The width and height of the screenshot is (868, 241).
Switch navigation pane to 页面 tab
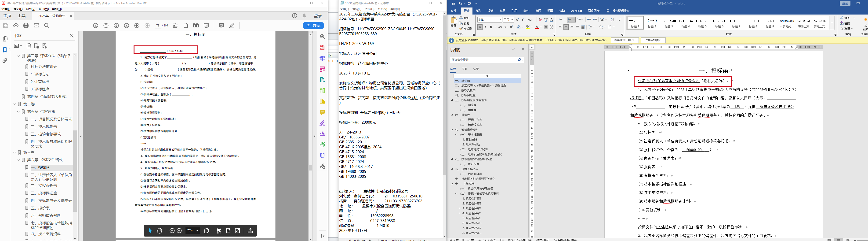click(464, 69)
